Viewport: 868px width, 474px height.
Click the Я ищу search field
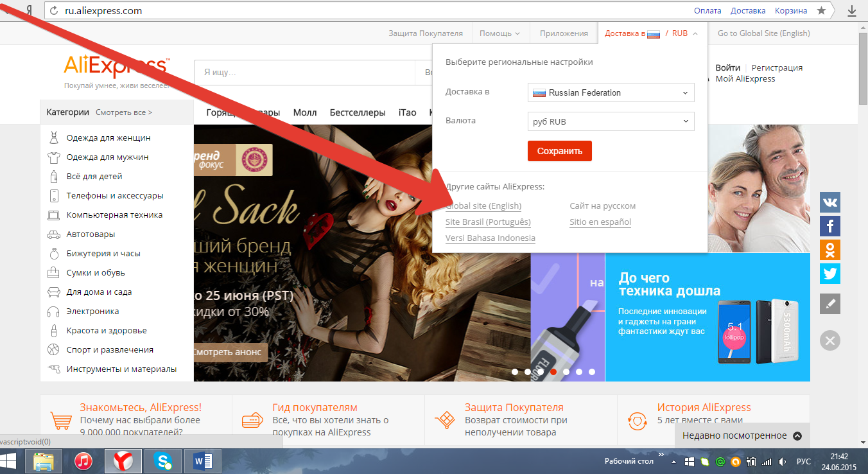[305, 73]
